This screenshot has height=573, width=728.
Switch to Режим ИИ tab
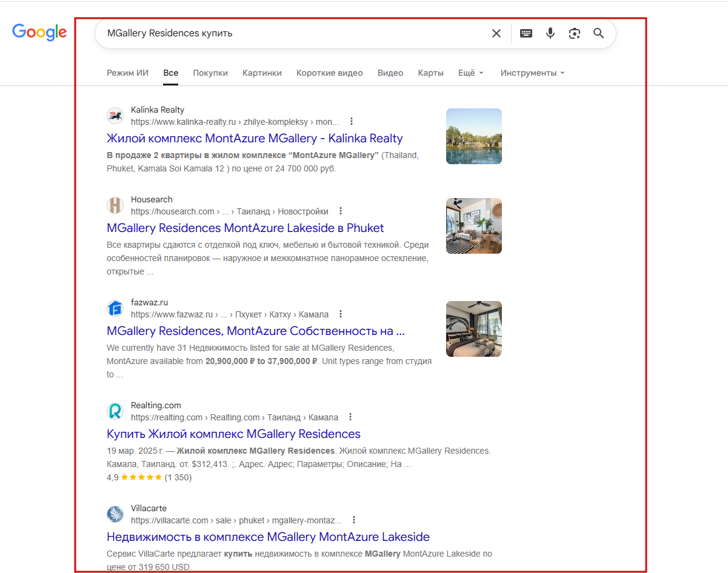pos(127,73)
